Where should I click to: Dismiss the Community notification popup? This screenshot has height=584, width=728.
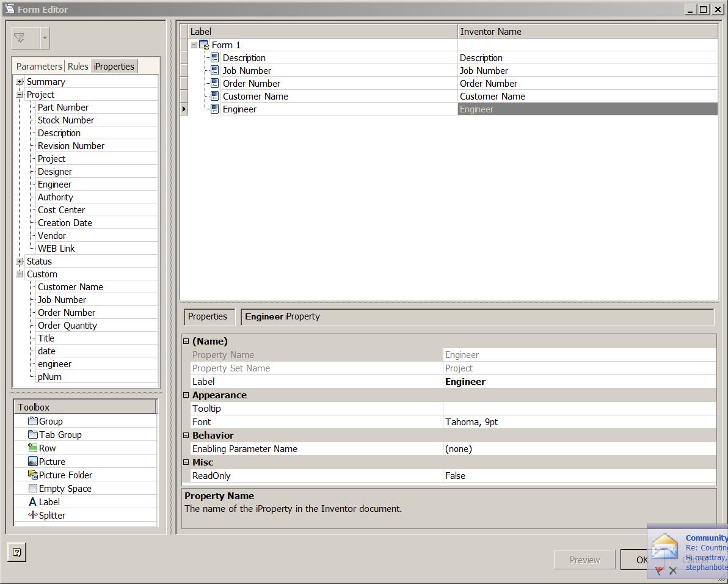pyautogui.click(x=673, y=571)
